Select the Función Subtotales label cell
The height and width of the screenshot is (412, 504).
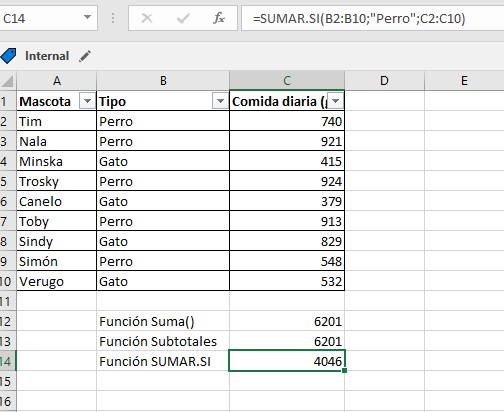click(x=163, y=341)
